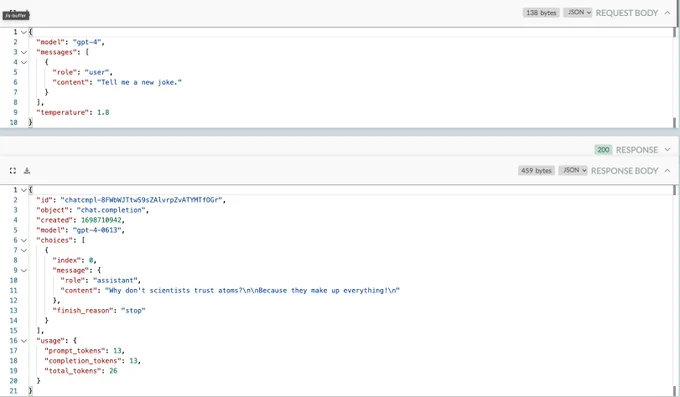The height and width of the screenshot is (397, 680).
Task: Click the created timestamp 1698710942
Action: pyautogui.click(x=101, y=220)
